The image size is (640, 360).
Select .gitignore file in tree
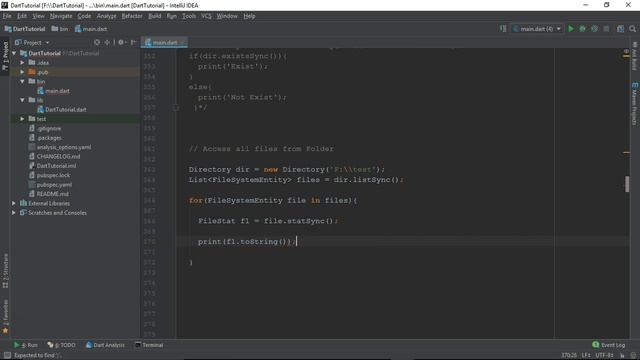[45, 129]
